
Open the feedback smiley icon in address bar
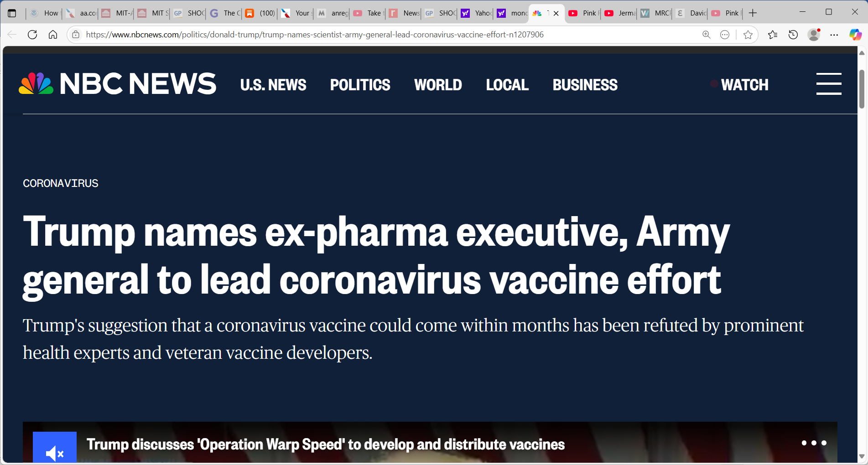(x=725, y=35)
